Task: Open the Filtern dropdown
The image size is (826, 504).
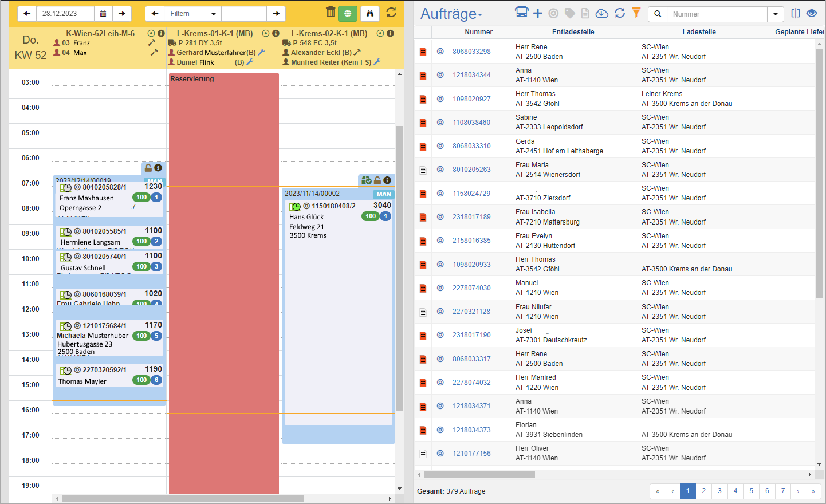Action: [192, 13]
